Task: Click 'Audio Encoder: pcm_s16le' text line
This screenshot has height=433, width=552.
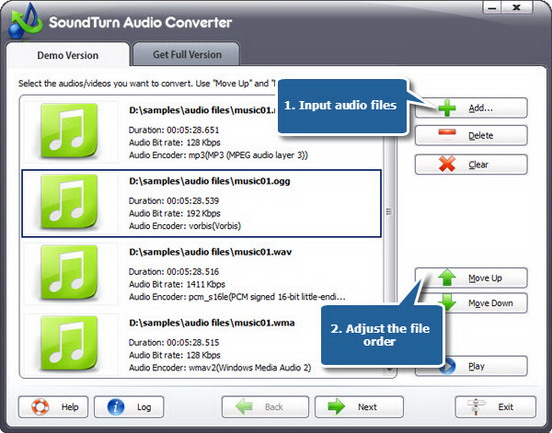Action: coord(237,297)
